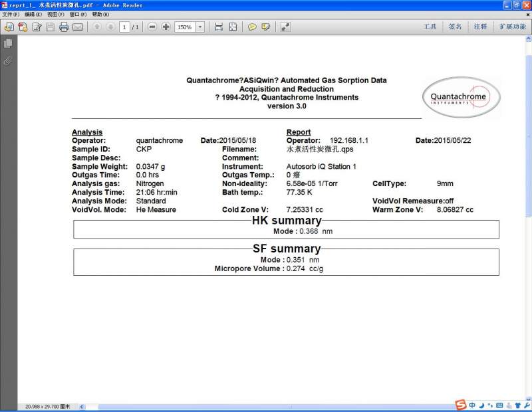
Task: Open the zoom level dropdown arrow
Action: click(x=200, y=27)
